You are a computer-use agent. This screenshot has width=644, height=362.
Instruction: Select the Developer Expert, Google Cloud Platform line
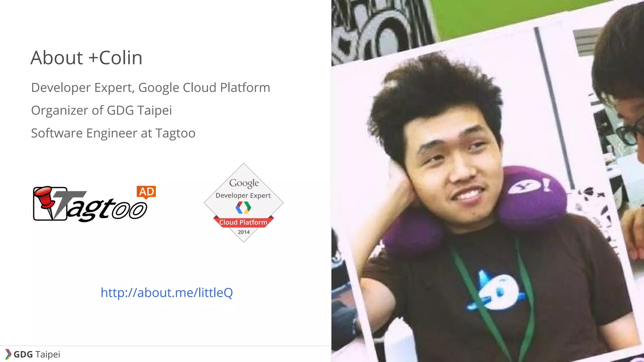click(151, 88)
